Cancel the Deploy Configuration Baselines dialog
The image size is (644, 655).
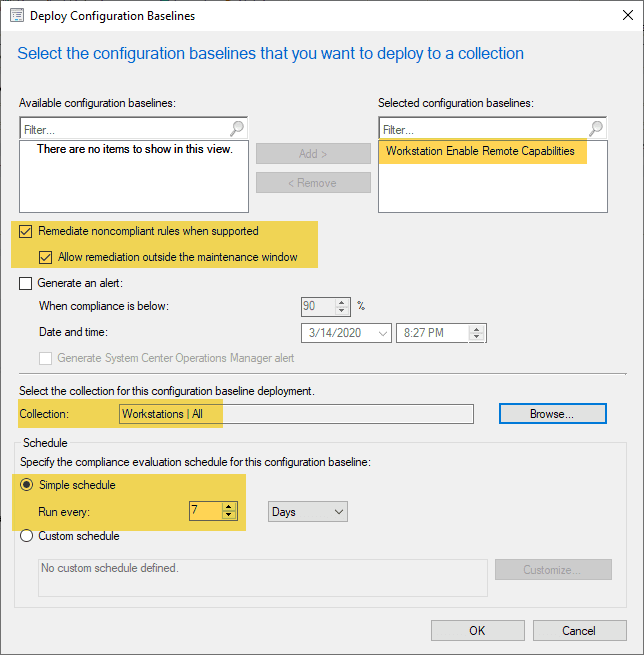[x=579, y=630]
